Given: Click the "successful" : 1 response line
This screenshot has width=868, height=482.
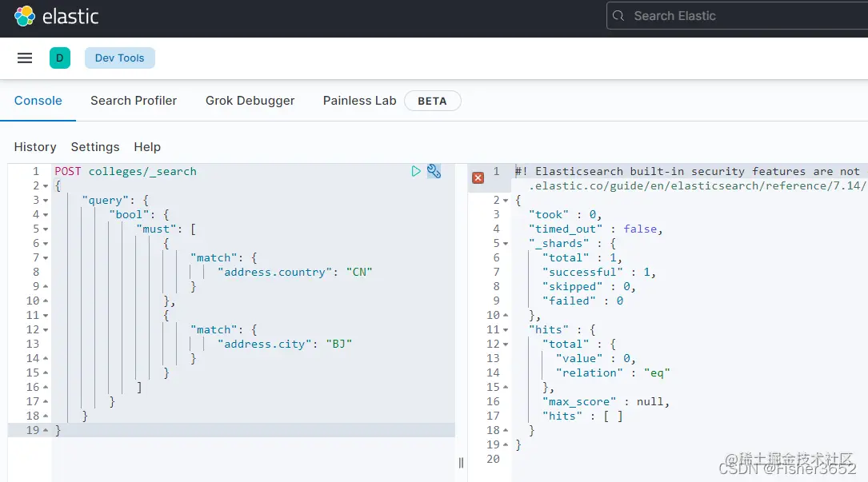Looking at the screenshot, I should click(x=599, y=273).
